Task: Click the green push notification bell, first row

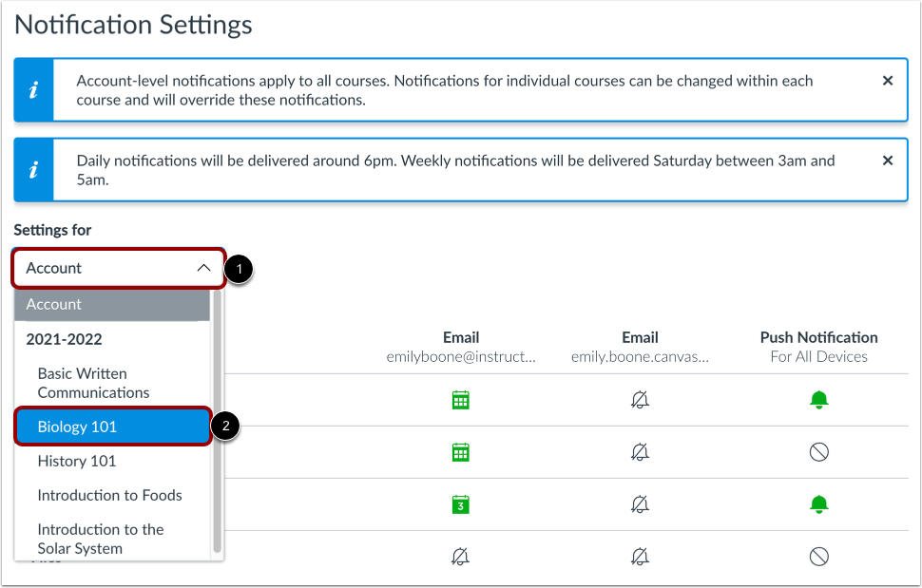Action: (818, 399)
